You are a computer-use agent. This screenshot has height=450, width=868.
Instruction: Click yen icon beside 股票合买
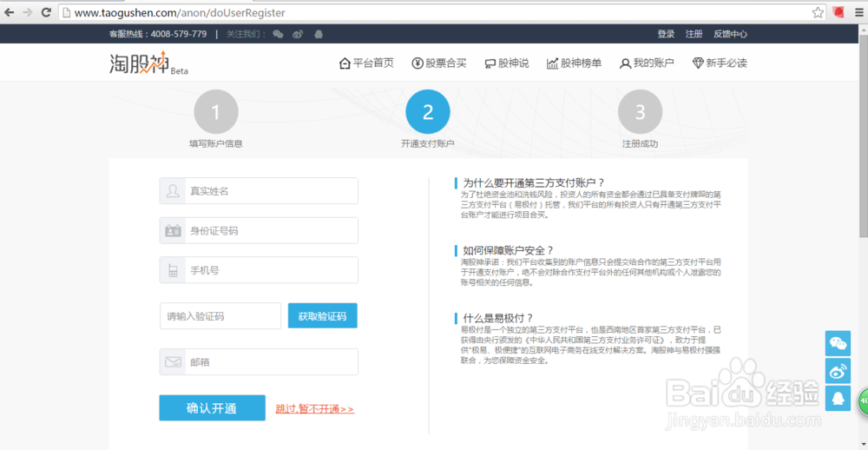click(x=418, y=63)
